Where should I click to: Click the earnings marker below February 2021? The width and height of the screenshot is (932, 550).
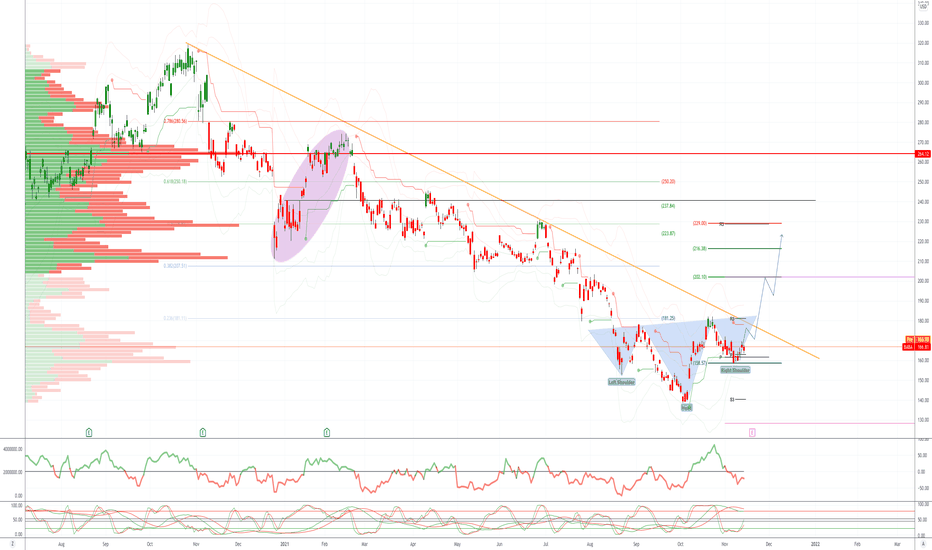pos(327,433)
